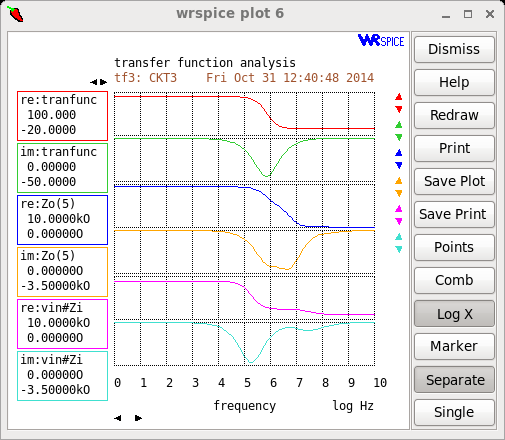The image size is (505, 440).
Task: Click the tf3: CKT3 plot title text
Action: 146,78
